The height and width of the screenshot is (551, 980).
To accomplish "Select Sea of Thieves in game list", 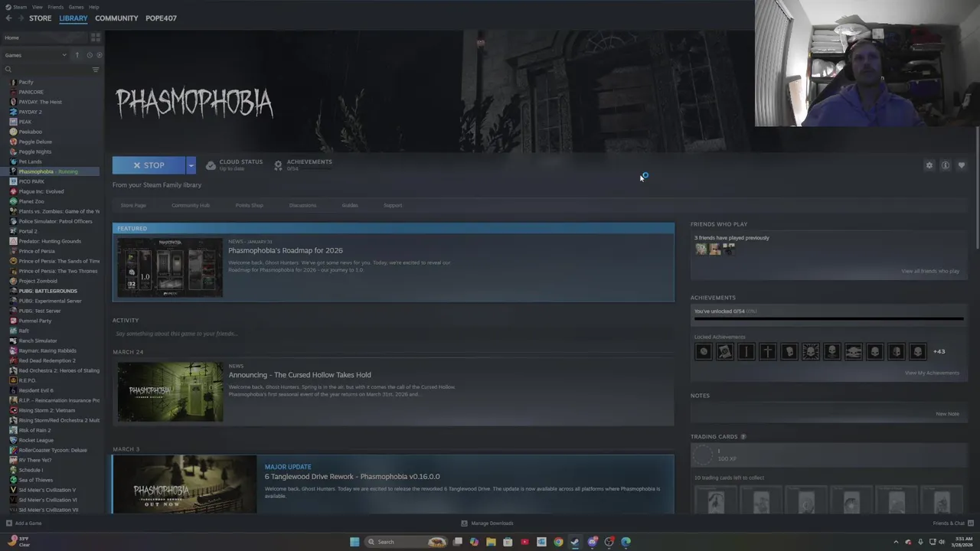I will pos(35,480).
